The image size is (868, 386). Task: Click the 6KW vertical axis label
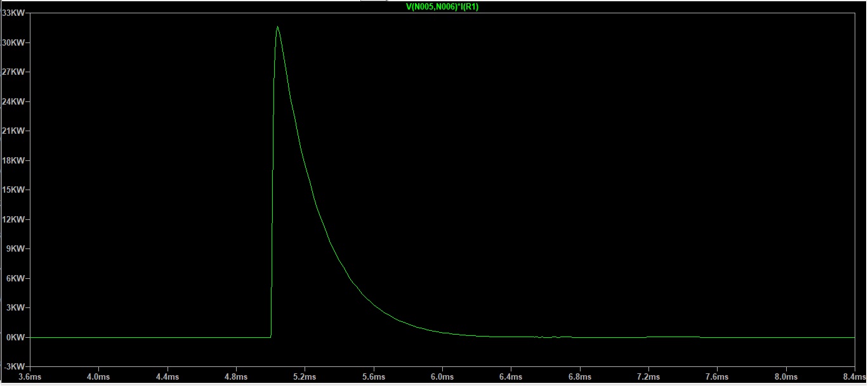15,279
